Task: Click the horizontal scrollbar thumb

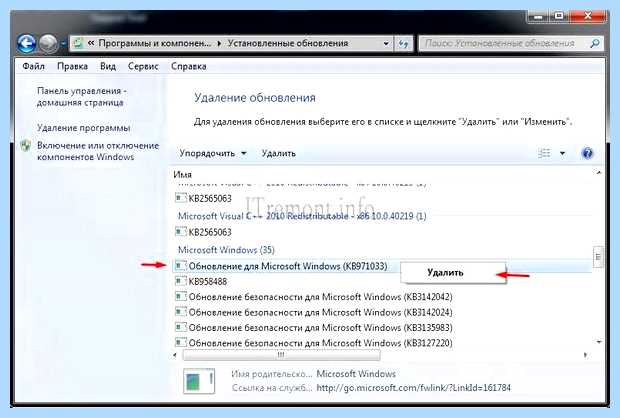Action: coord(281,355)
